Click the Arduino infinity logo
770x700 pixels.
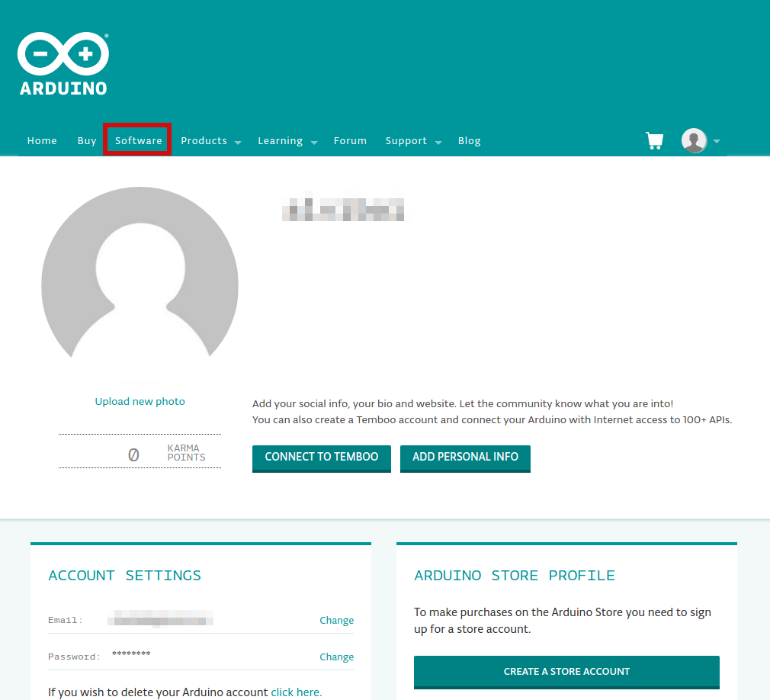pos(63,63)
